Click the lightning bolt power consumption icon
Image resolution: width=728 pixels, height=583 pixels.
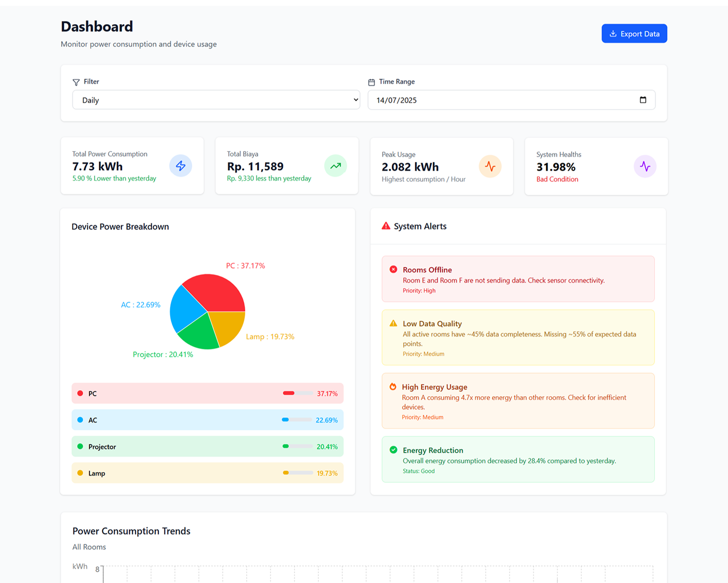(x=180, y=166)
